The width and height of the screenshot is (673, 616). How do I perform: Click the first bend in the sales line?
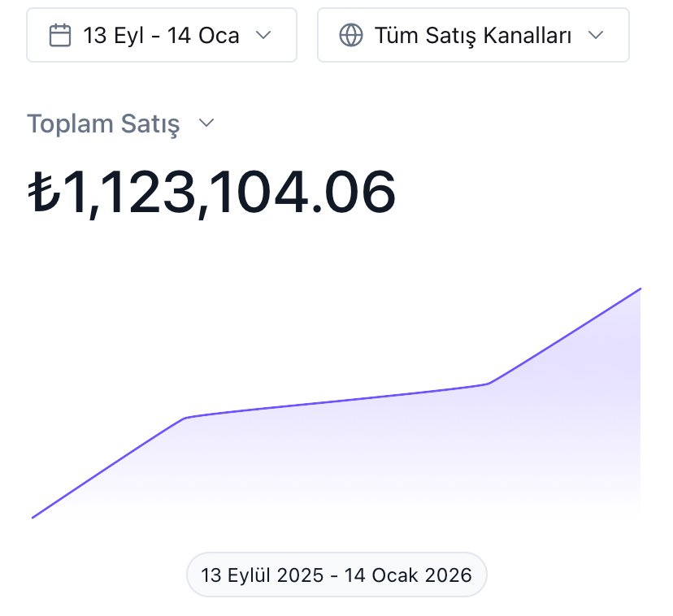187,418
